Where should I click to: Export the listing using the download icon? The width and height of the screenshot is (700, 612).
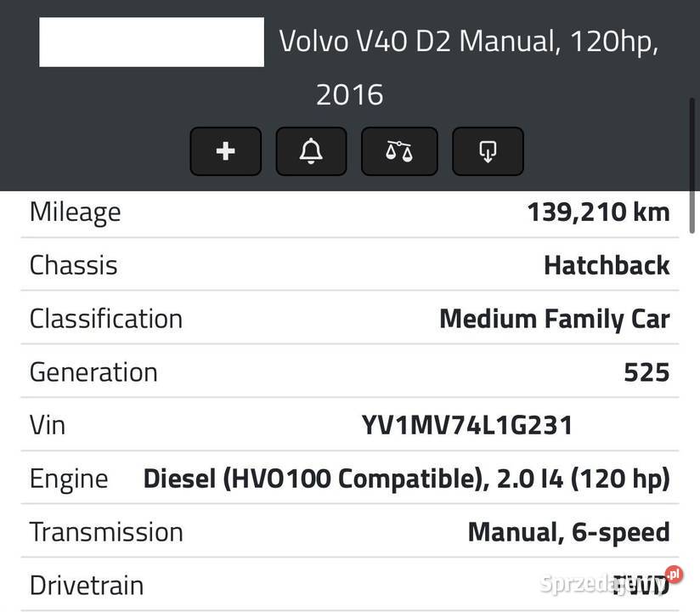tap(488, 151)
